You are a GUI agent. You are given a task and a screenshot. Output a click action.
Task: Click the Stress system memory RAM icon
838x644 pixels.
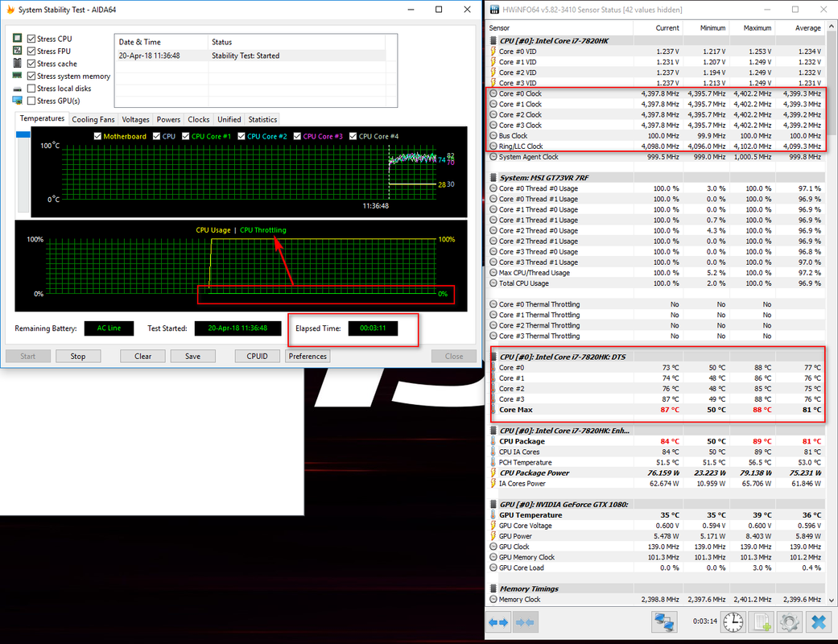[18, 76]
